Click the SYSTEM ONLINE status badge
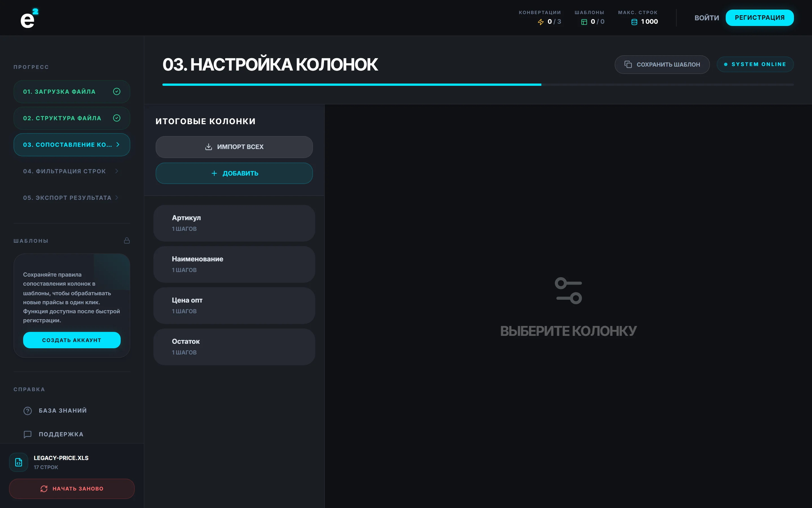 point(755,64)
